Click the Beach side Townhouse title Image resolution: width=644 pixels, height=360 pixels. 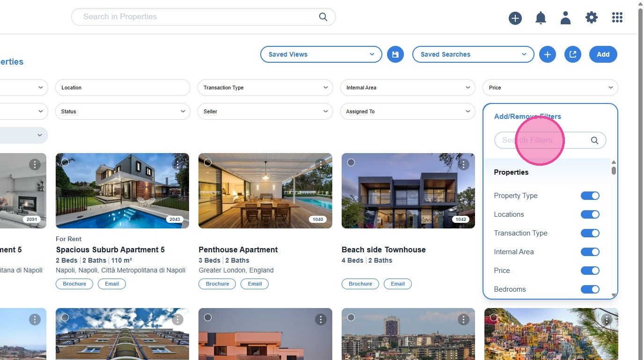point(384,250)
